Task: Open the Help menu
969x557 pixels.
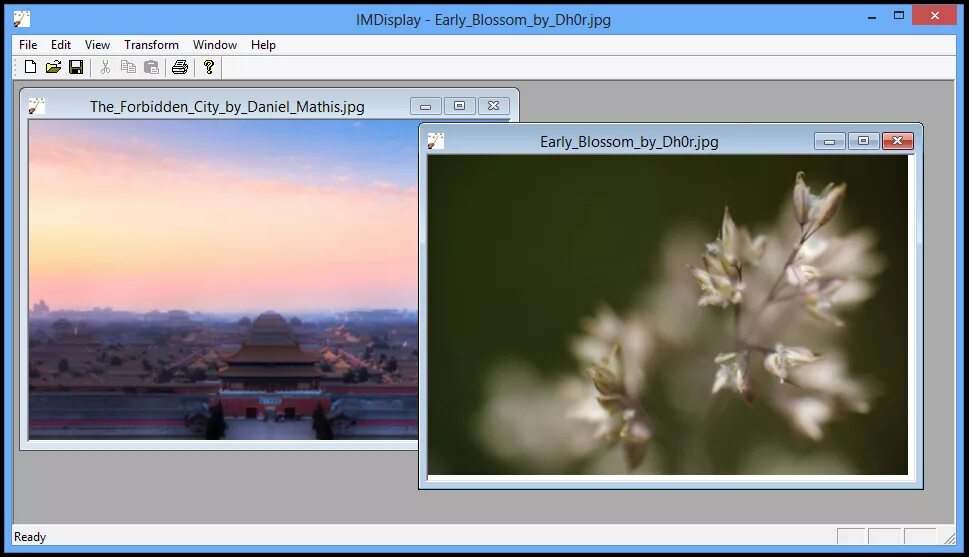Action: 263,45
